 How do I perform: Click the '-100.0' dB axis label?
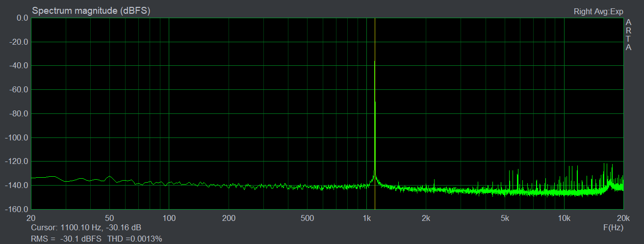coord(18,137)
